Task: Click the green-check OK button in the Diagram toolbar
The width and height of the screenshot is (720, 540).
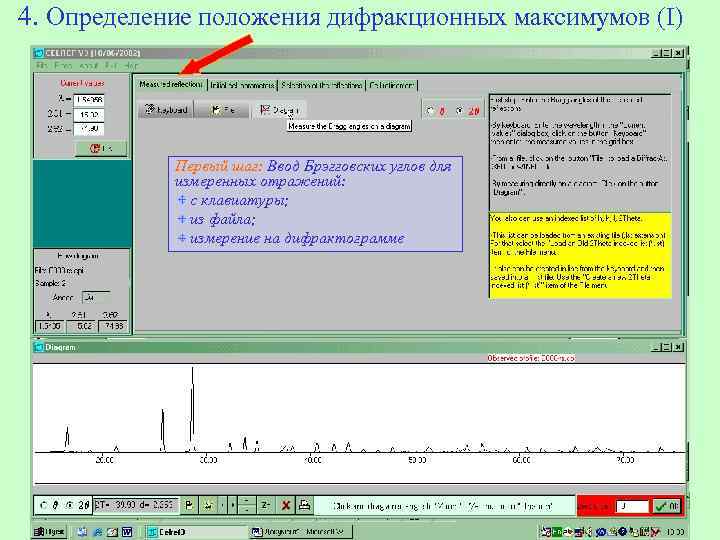Action: point(667,506)
